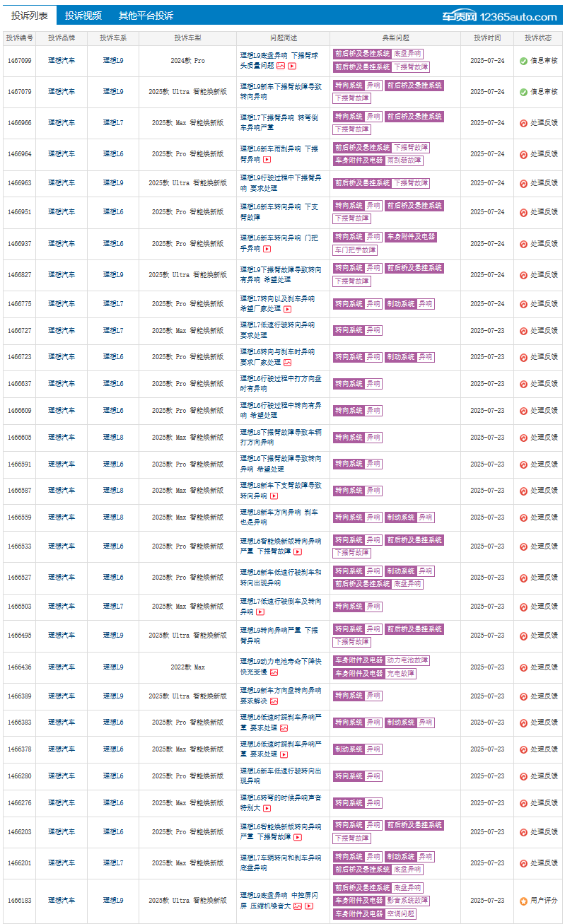Play video icon for complaint 1466203
This screenshot has width=565, height=924.
[298, 837]
